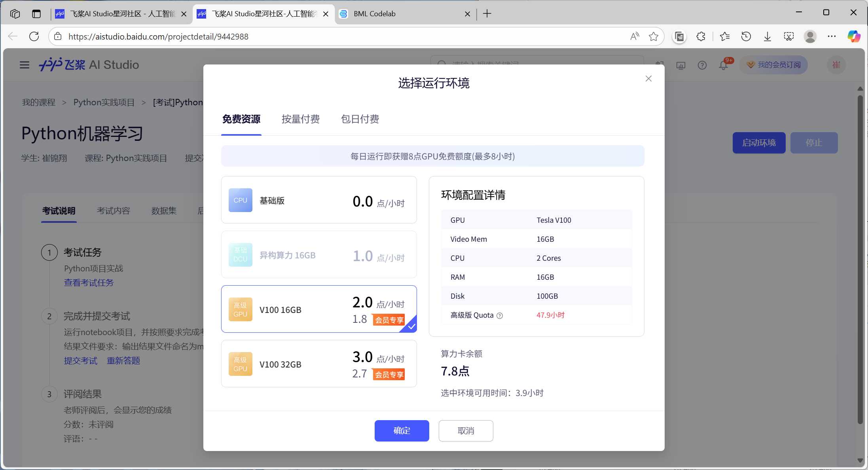Add this page to favorites star
Viewport: 868px width, 470px height.
coord(653,36)
